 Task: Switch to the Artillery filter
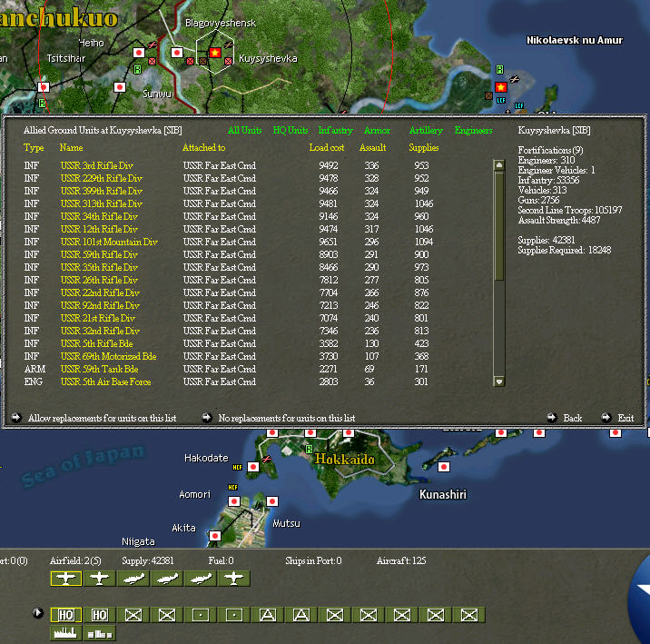[426, 130]
